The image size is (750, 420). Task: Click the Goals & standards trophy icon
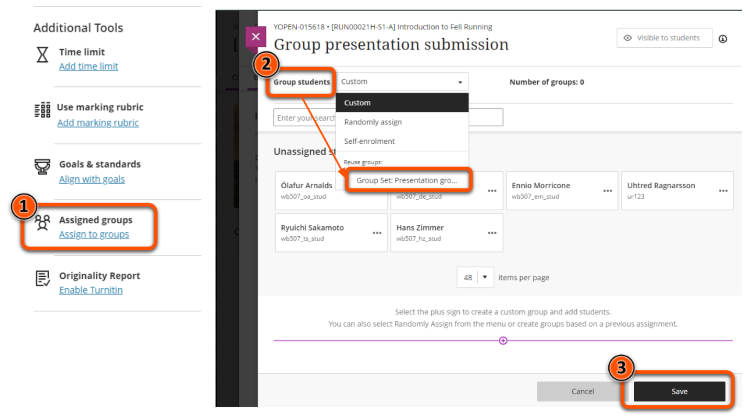(x=42, y=168)
